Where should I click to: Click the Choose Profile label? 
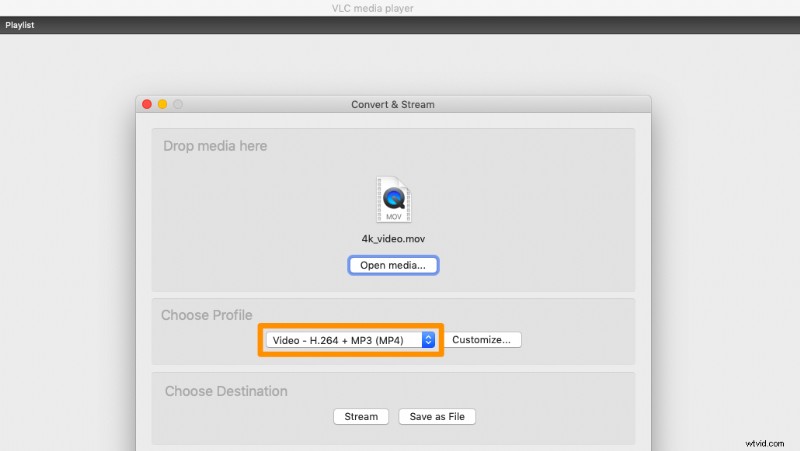tap(207, 315)
